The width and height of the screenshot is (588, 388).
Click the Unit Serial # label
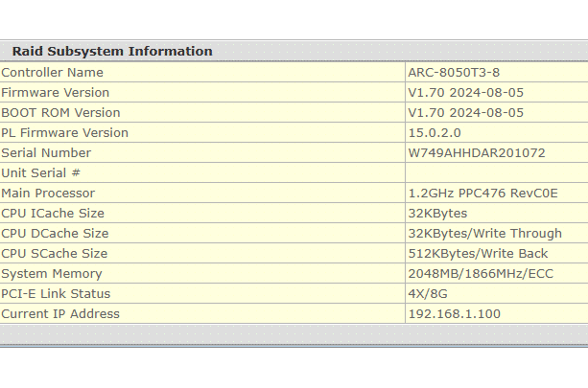click(x=41, y=173)
